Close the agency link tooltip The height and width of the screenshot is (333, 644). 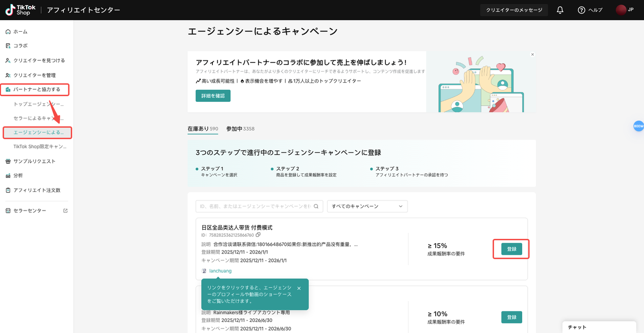point(299,289)
